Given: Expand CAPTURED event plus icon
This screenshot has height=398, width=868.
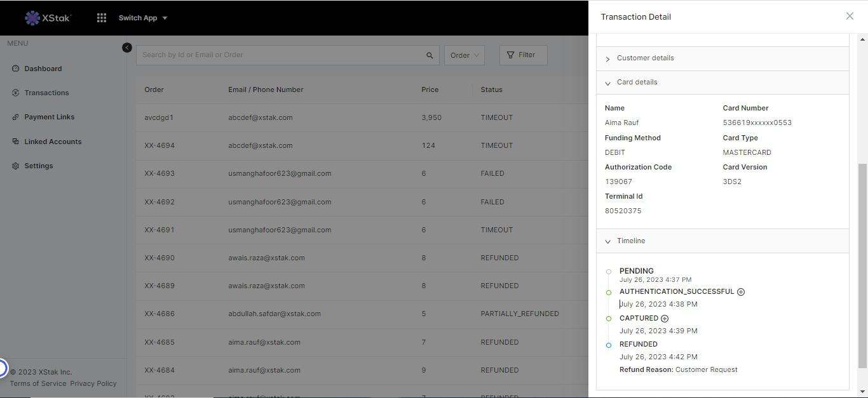Looking at the screenshot, I should click(x=665, y=319).
